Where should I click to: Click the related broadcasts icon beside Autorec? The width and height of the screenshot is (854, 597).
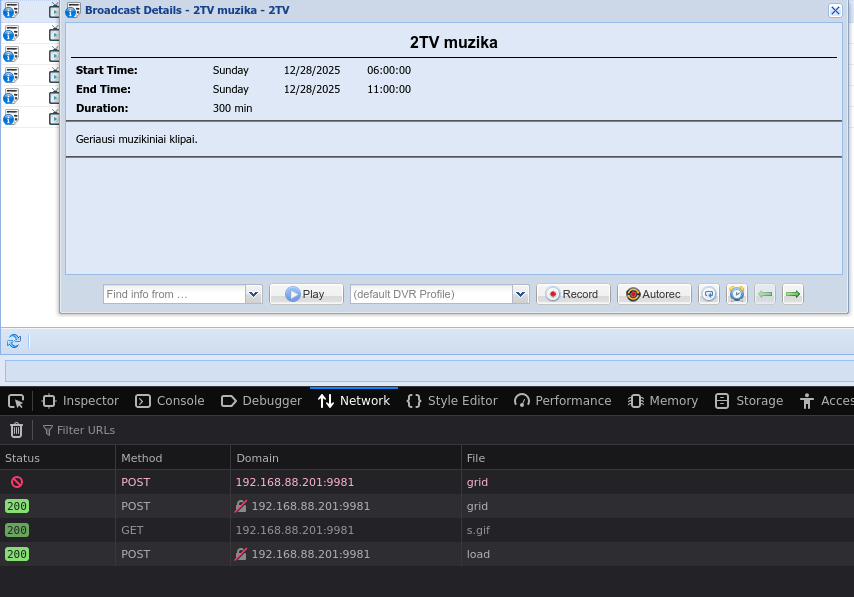pyautogui.click(x=709, y=294)
